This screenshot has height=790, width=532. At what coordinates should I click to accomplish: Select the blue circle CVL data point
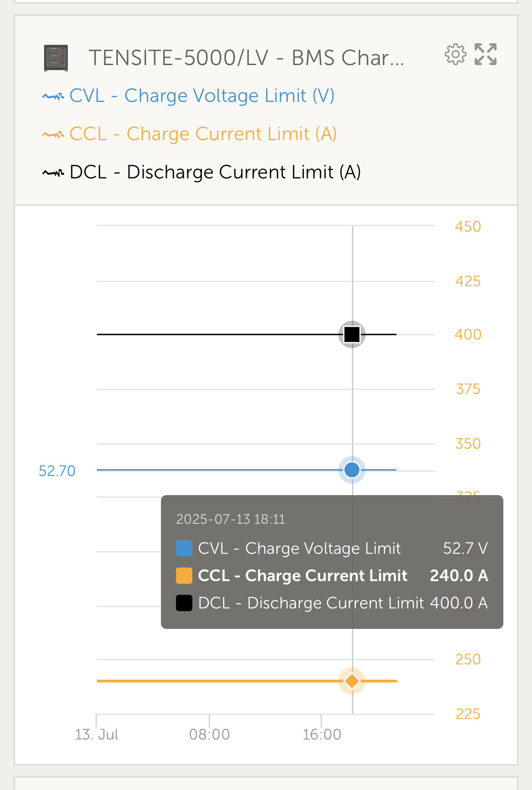(x=352, y=470)
